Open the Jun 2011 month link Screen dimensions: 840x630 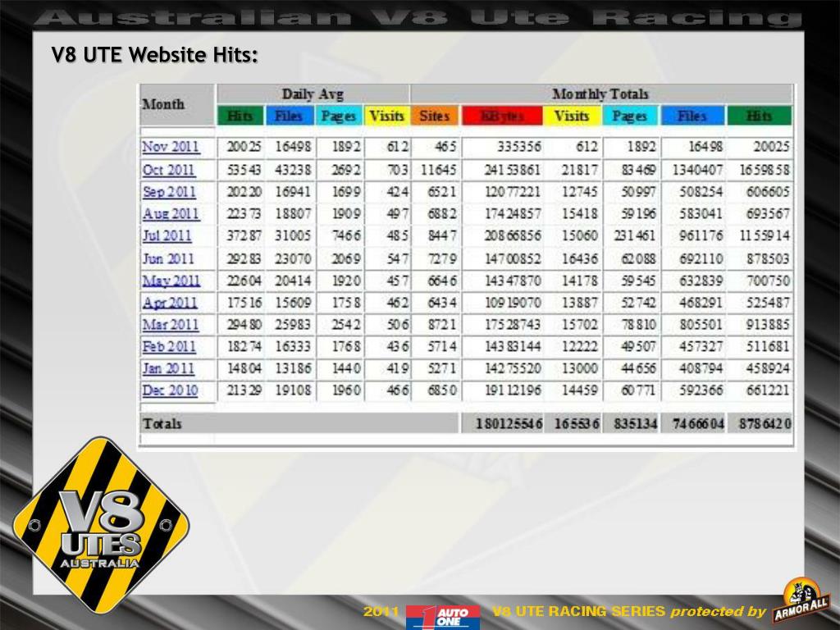167,258
